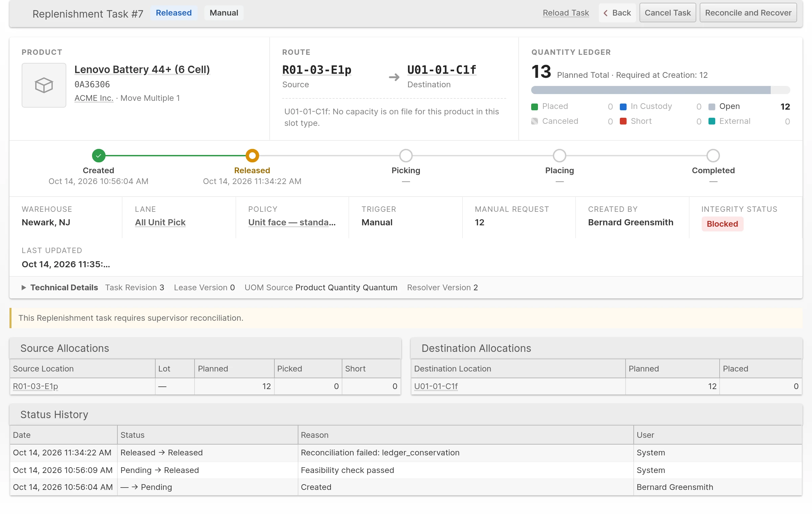Viewport: 812px width, 519px height.
Task: Click the 'Pending → Released' status cell
Action: [207, 470]
